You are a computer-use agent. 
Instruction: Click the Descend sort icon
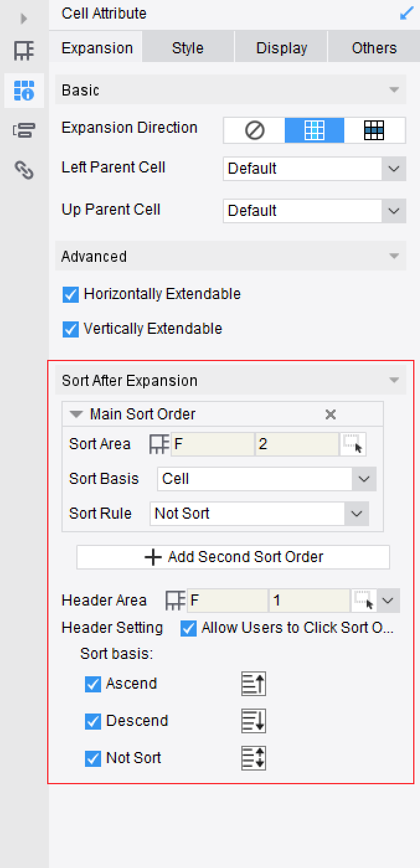coord(253,721)
